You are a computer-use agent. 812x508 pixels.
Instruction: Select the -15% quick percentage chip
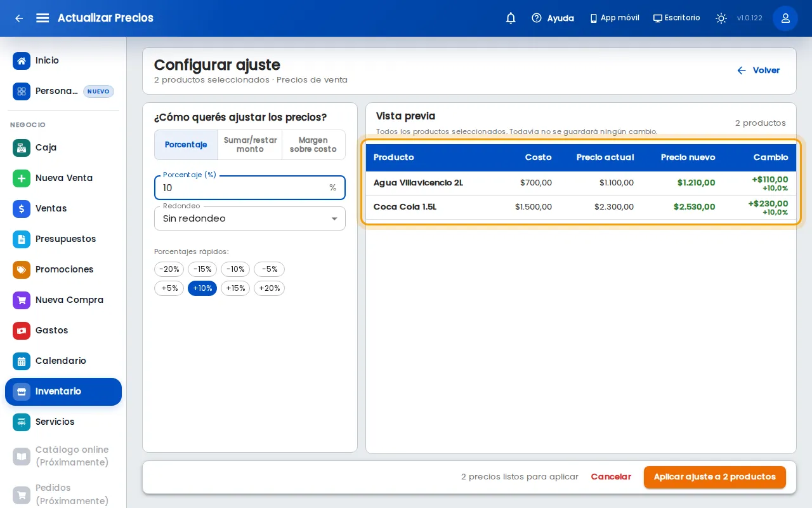pos(202,269)
